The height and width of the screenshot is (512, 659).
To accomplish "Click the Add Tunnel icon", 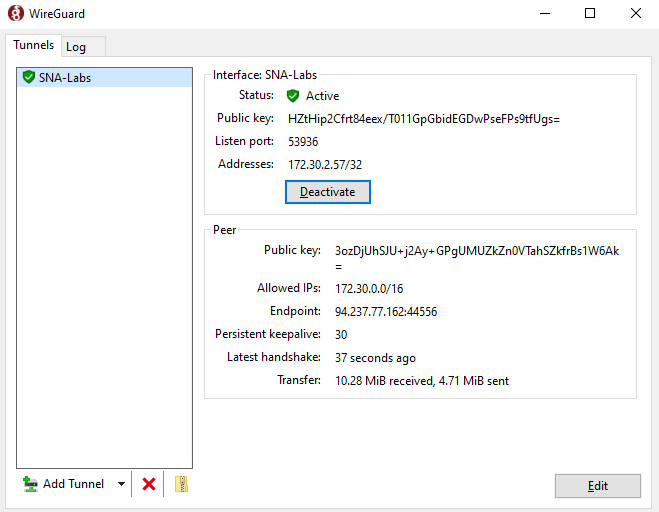I will pyautogui.click(x=30, y=484).
